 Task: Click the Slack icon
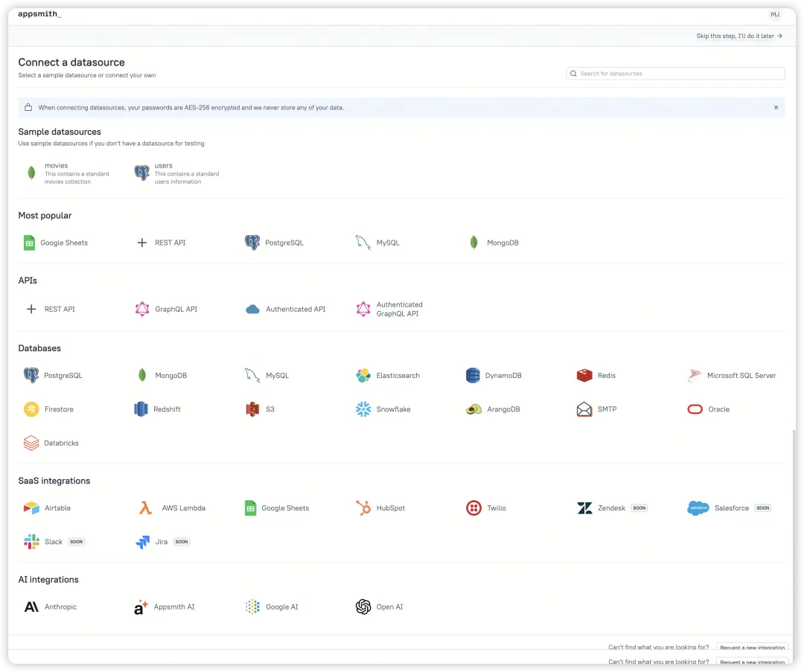[31, 542]
